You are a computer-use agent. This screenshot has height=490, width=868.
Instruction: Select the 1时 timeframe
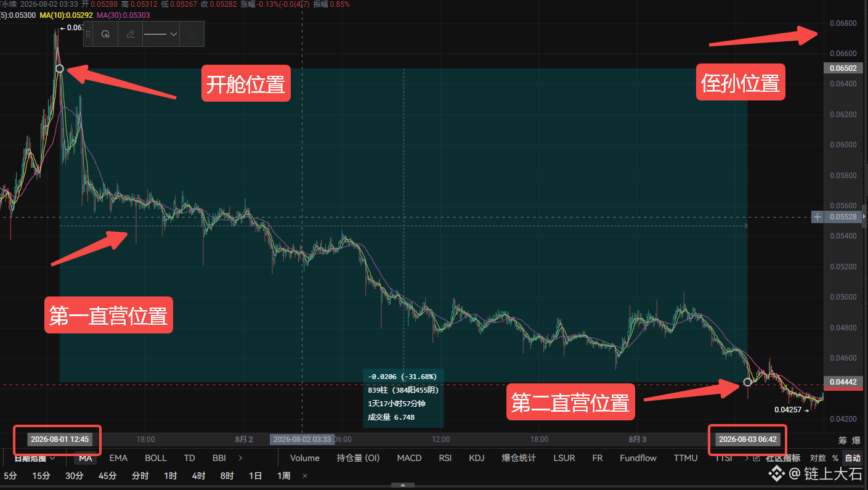pyautogui.click(x=171, y=476)
